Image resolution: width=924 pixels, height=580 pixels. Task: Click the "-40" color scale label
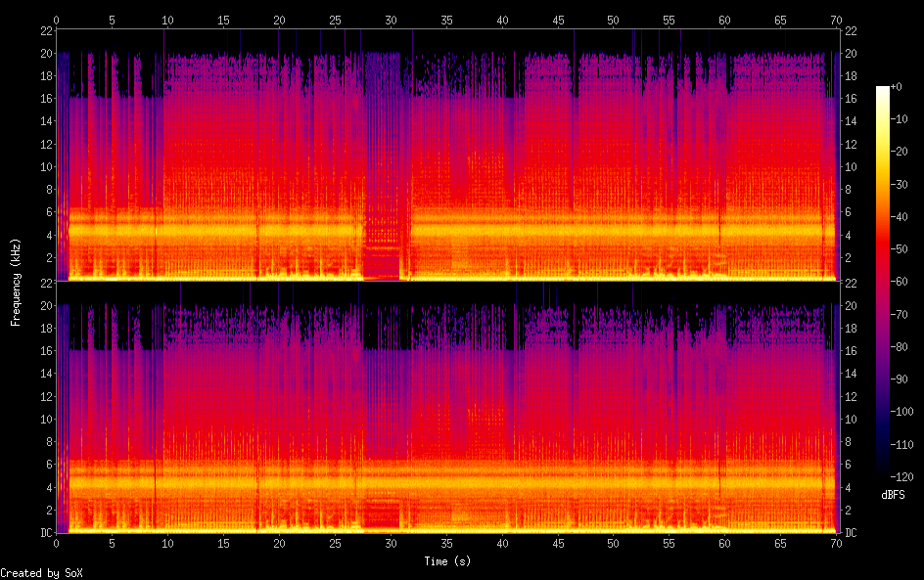pyautogui.click(x=900, y=217)
